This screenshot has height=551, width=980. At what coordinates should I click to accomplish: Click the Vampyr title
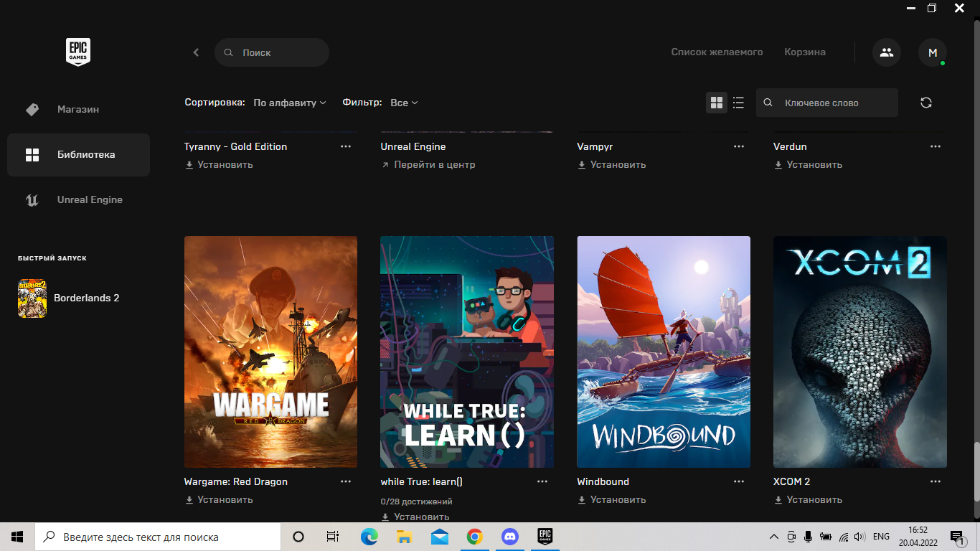click(x=595, y=146)
